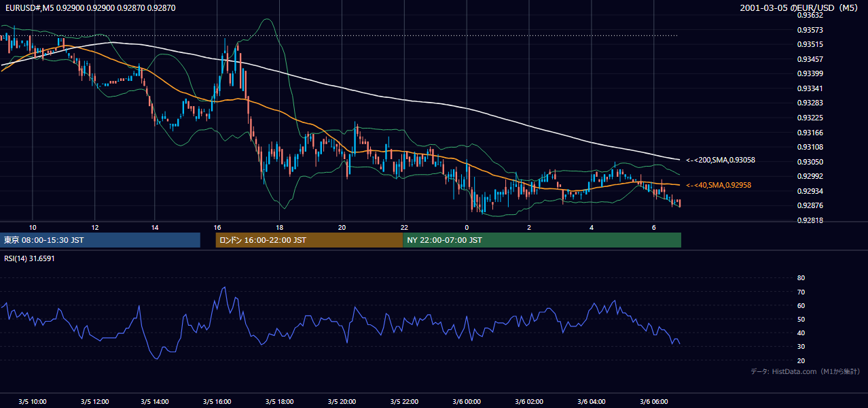Click RSI scale value 60

(x=801, y=305)
